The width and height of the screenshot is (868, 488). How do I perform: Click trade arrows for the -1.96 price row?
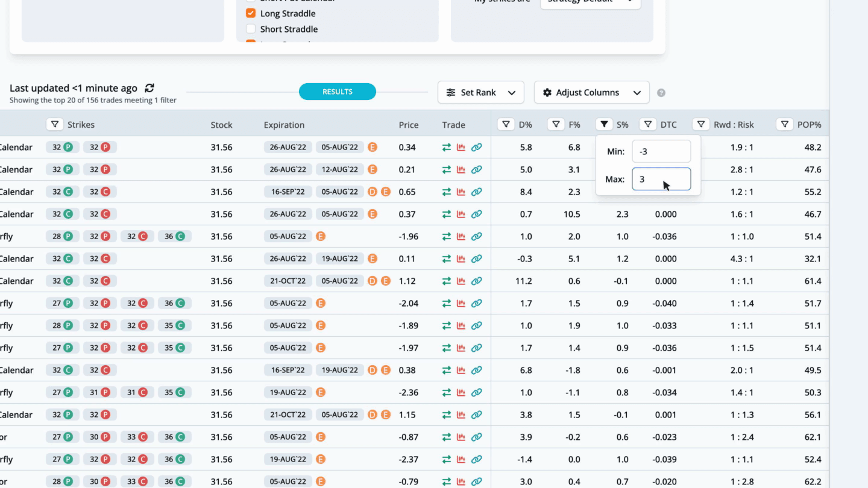pyautogui.click(x=447, y=236)
